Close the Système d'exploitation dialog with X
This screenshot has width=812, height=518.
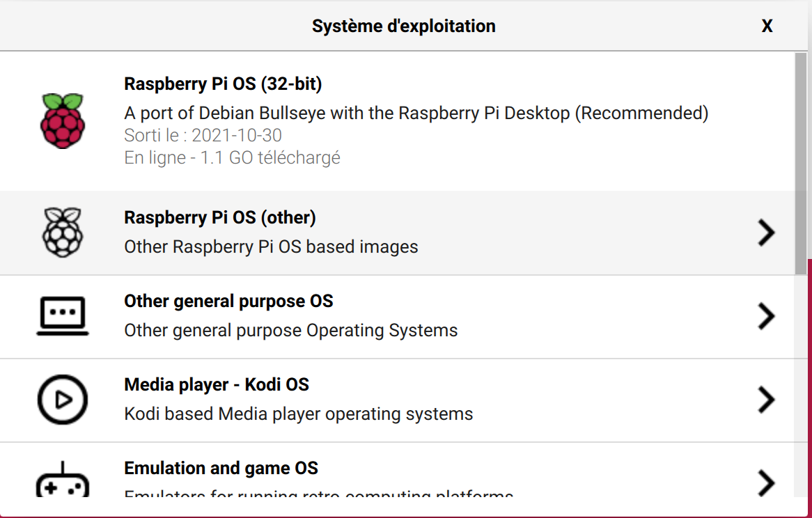pyautogui.click(x=767, y=26)
